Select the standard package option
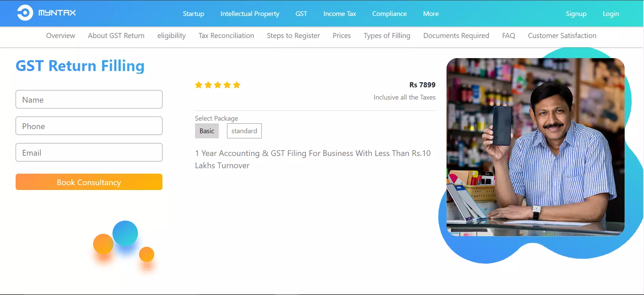This screenshot has height=295, width=644. [x=244, y=131]
